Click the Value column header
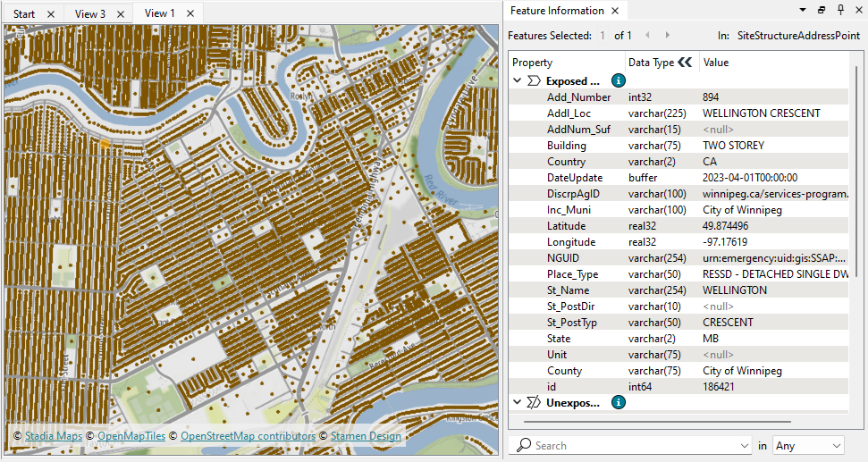The height and width of the screenshot is (462, 868). pyautogui.click(x=716, y=63)
